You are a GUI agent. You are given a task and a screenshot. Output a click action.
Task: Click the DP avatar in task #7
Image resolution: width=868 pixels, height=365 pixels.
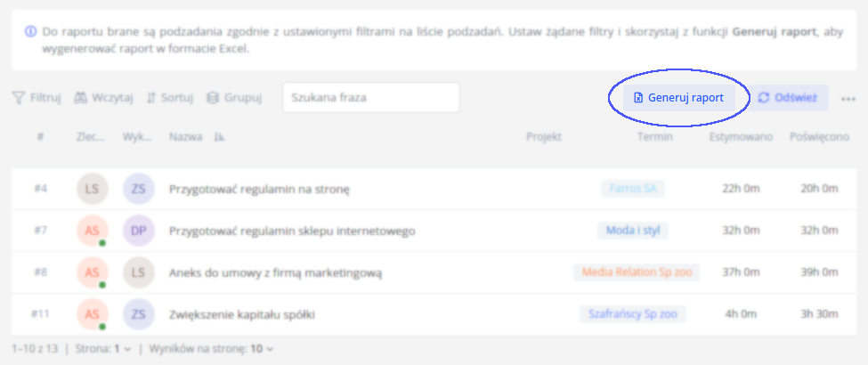[x=138, y=231]
